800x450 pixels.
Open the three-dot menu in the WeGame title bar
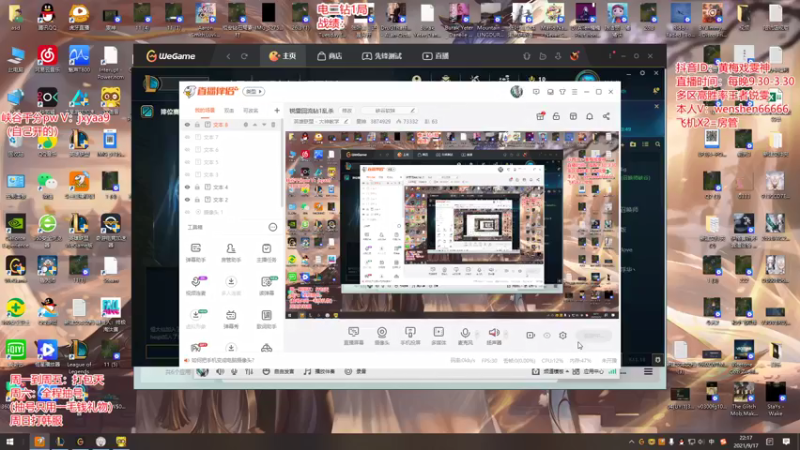point(611,56)
